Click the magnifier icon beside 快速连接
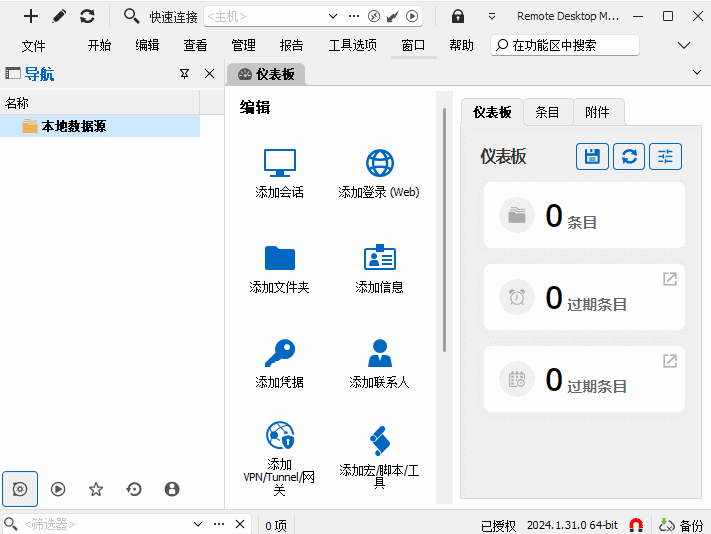711x534 pixels. (131, 16)
